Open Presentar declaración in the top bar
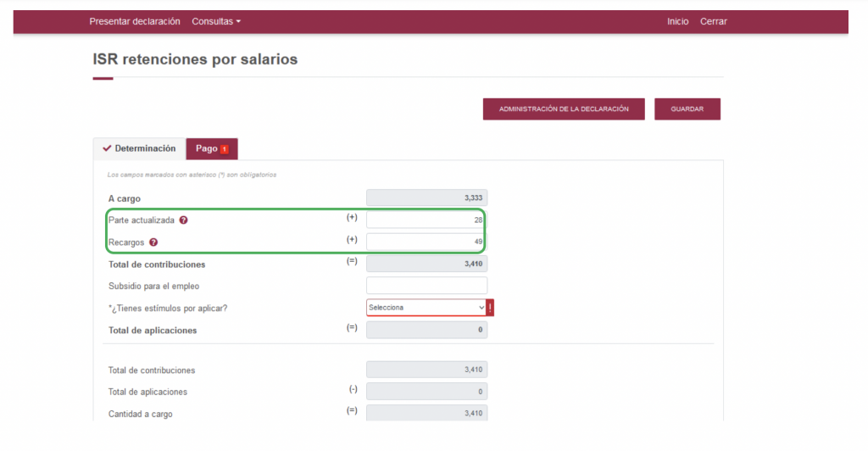The width and height of the screenshot is (868, 451). pyautogui.click(x=135, y=21)
